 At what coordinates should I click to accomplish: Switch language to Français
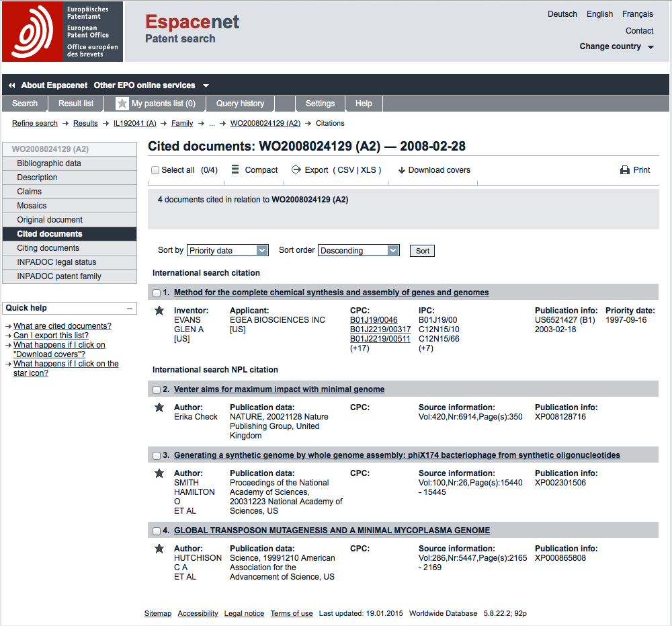click(638, 14)
